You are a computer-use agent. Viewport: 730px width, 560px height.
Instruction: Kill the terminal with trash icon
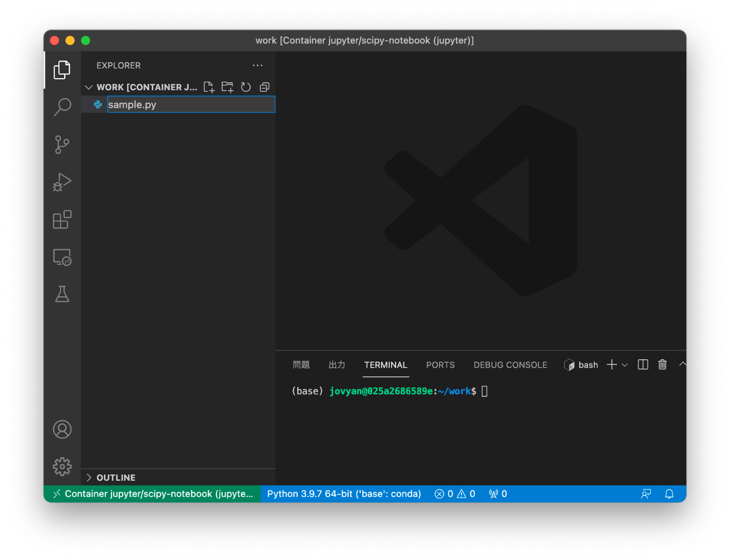pos(662,364)
